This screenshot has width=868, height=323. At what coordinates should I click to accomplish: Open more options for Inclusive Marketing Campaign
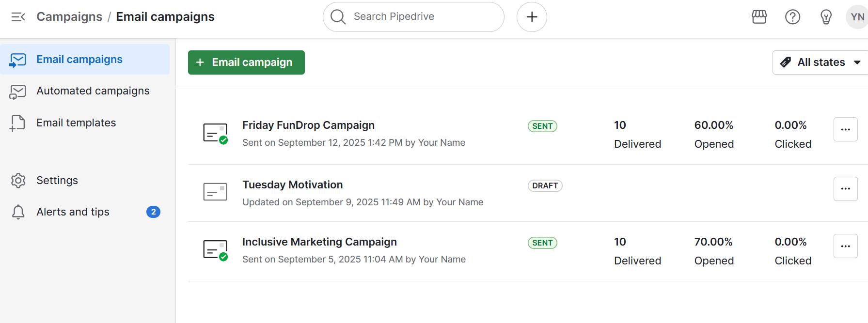tap(845, 246)
